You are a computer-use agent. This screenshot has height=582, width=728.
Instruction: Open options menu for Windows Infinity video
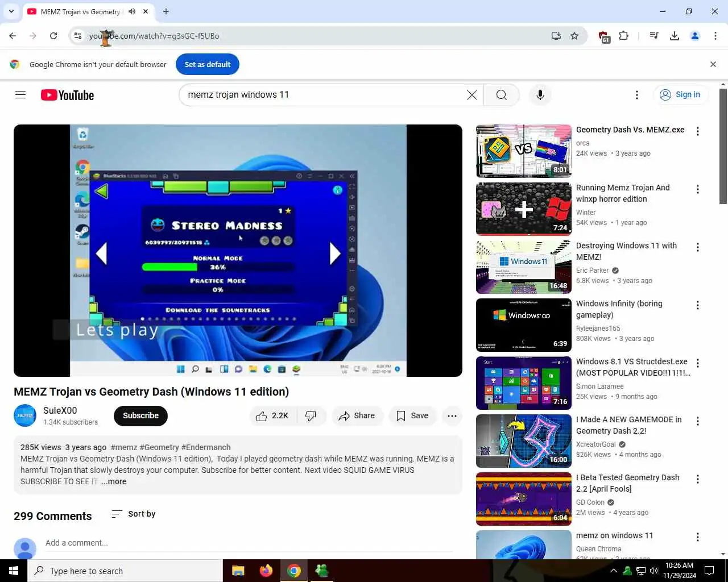pyautogui.click(x=698, y=305)
